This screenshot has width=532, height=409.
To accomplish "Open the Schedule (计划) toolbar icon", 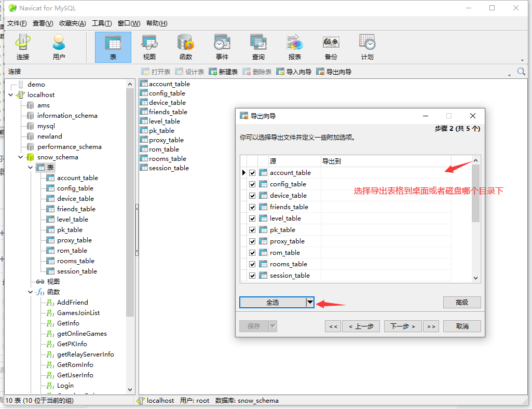I will coord(367,47).
